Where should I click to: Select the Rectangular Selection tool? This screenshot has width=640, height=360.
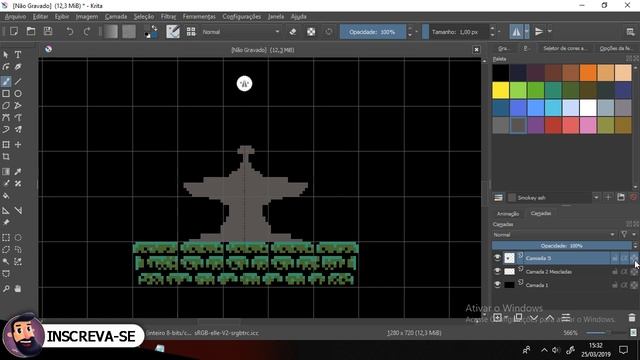click(x=6, y=238)
